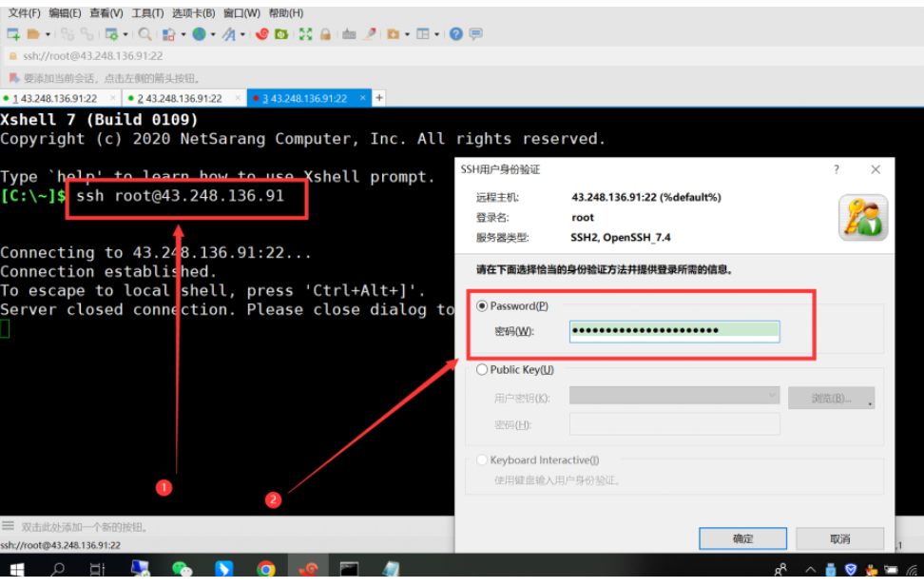This screenshot has height=587, width=924.
Task: Click the 取消 cancel button
Action: (839, 538)
